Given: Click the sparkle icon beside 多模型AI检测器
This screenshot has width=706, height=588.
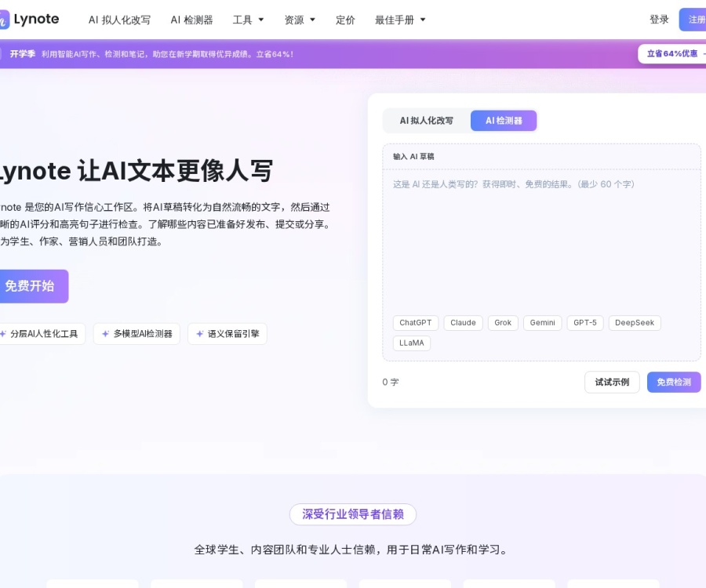Looking at the screenshot, I should (x=105, y=334).
